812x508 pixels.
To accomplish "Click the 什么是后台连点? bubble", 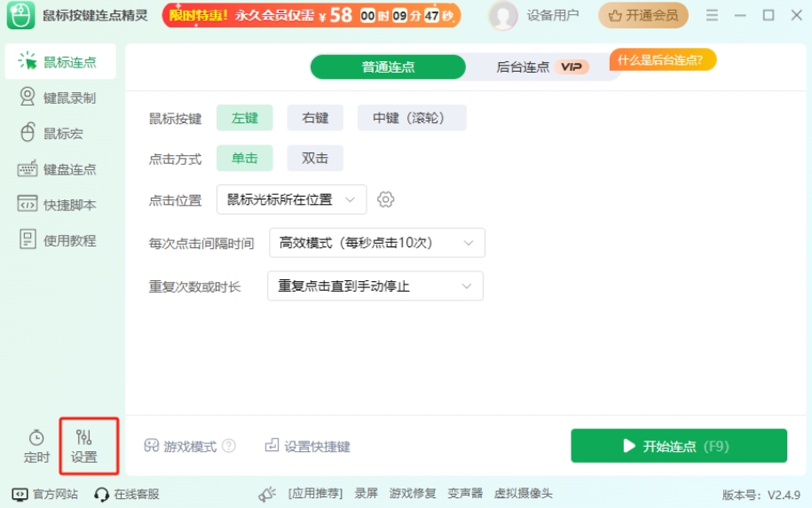I will click(x=662, y=60).
